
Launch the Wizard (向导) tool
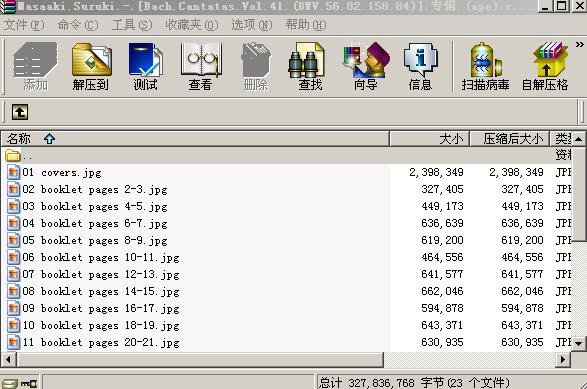366,66
